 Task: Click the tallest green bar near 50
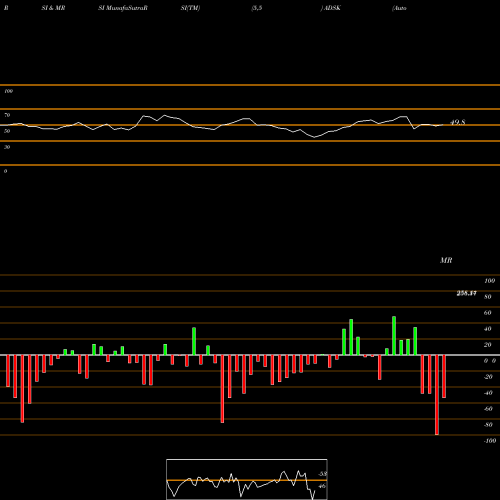point(394,336)
